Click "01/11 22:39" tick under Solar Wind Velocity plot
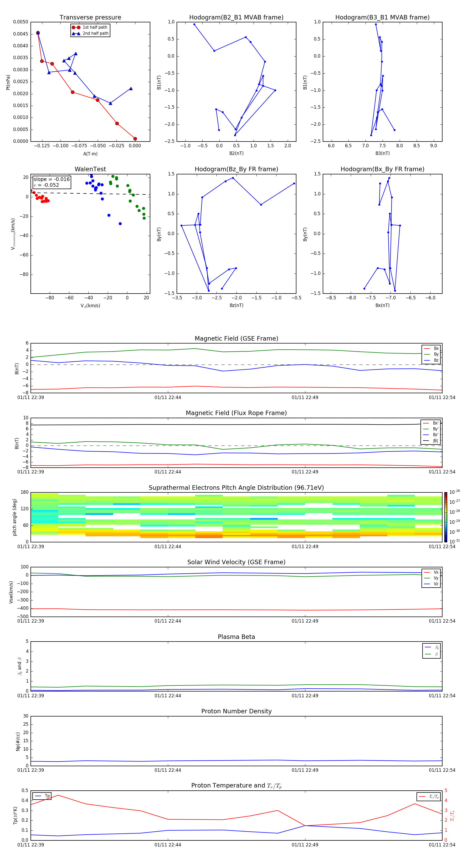 (x=31, y=621)
